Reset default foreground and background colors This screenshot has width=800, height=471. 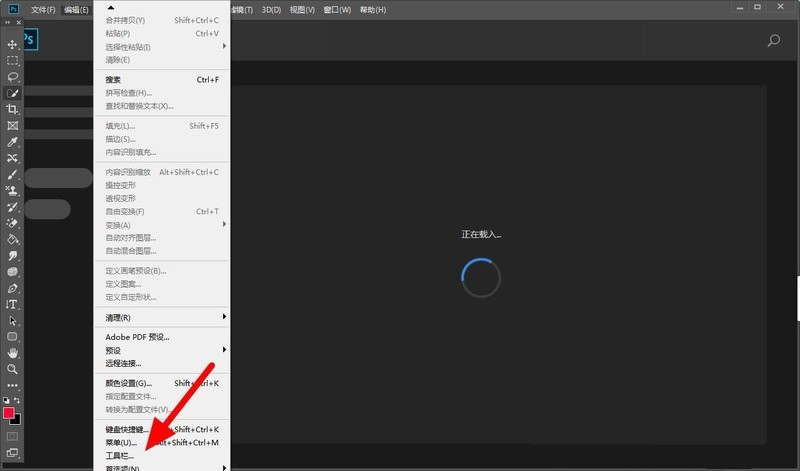coord(6,401)
